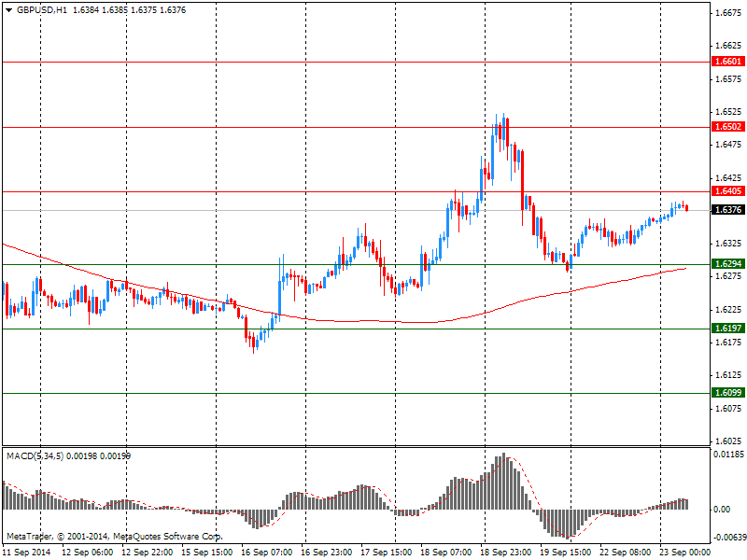The image size is (747, 560).
Task: Click the 1.6175 price scale value
Action: (729, 343)
